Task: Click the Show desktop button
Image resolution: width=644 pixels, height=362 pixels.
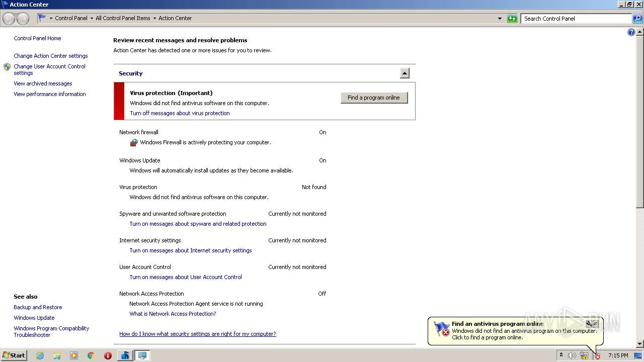Action: (x=638, y=355)
